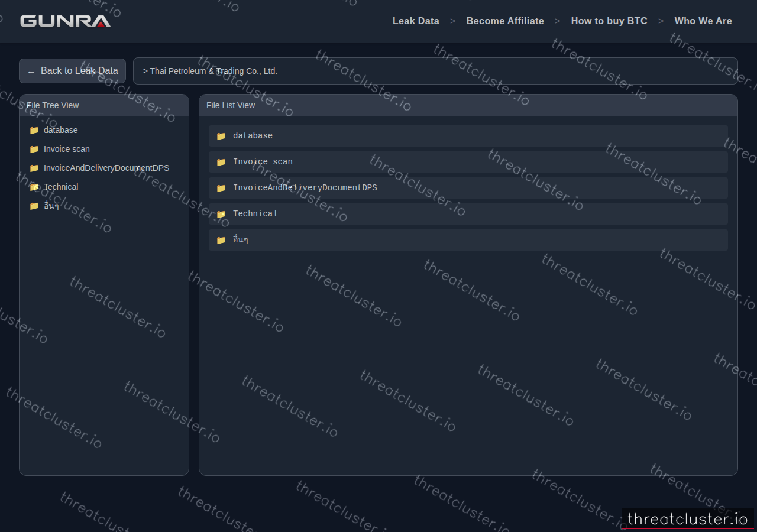Open Invoice scan row in File List View
The height and width of the screenshot is (532, 757).
point(468,162)
